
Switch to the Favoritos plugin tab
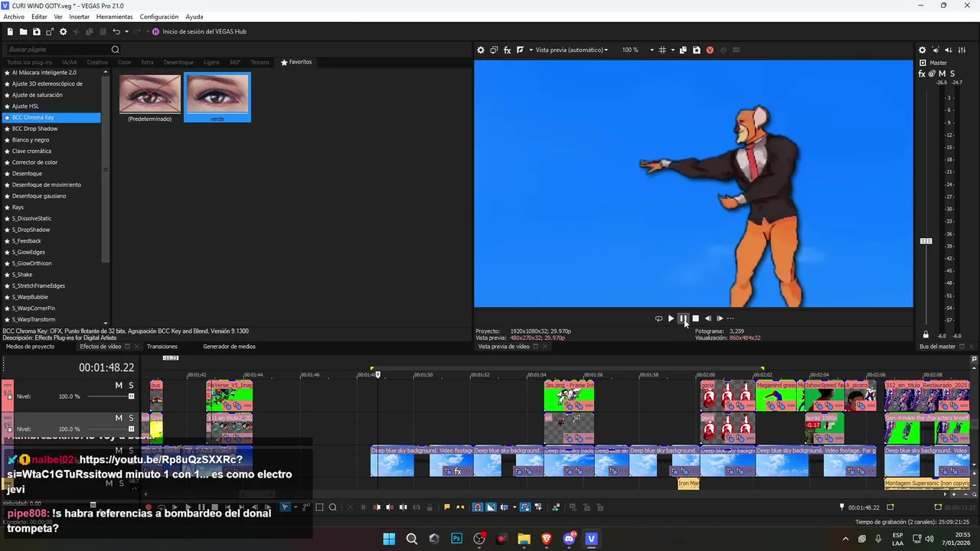tap(296, 62)
